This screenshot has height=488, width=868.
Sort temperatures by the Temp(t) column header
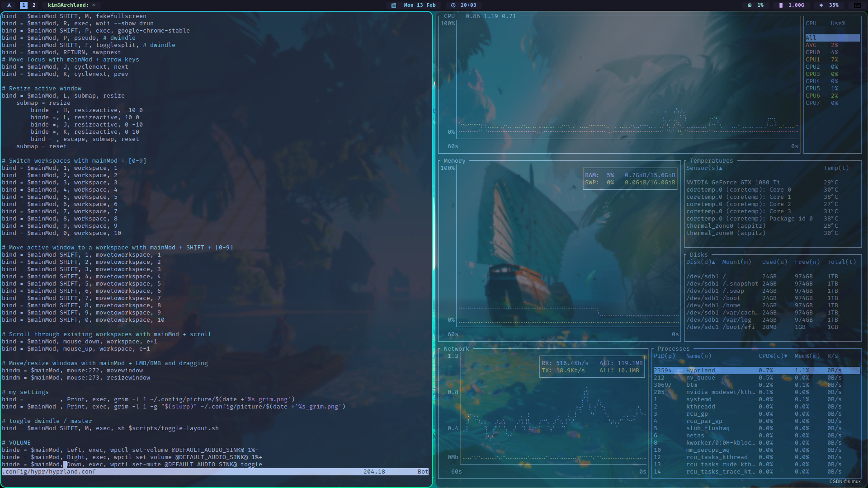tap(836, 168)
